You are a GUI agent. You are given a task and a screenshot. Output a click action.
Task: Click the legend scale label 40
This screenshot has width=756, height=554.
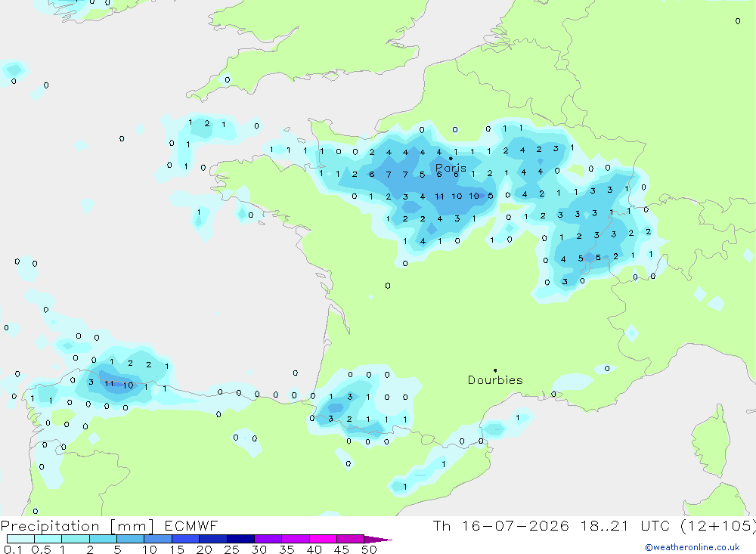(x=314, y=549)
